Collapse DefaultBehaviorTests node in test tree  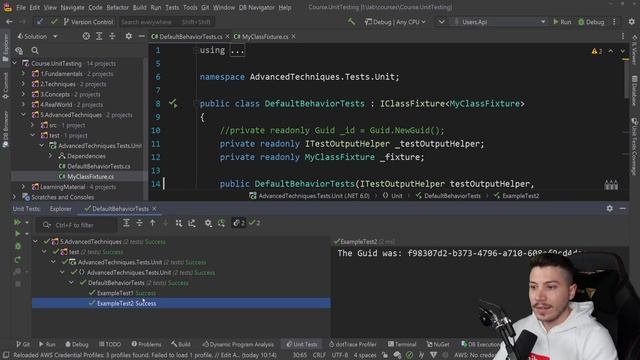(x=71, y=283)
